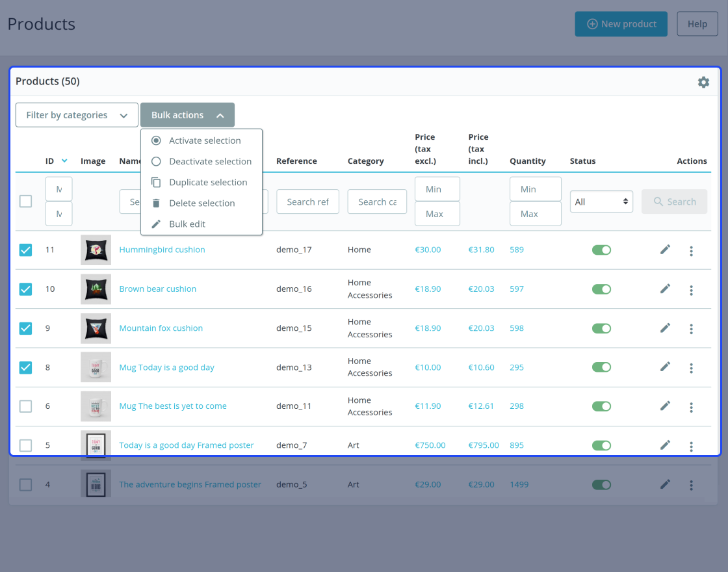Click pencil icon for Mug Today is a good day
The width and height of the screenshot is (728, 572).
point(665,367)
